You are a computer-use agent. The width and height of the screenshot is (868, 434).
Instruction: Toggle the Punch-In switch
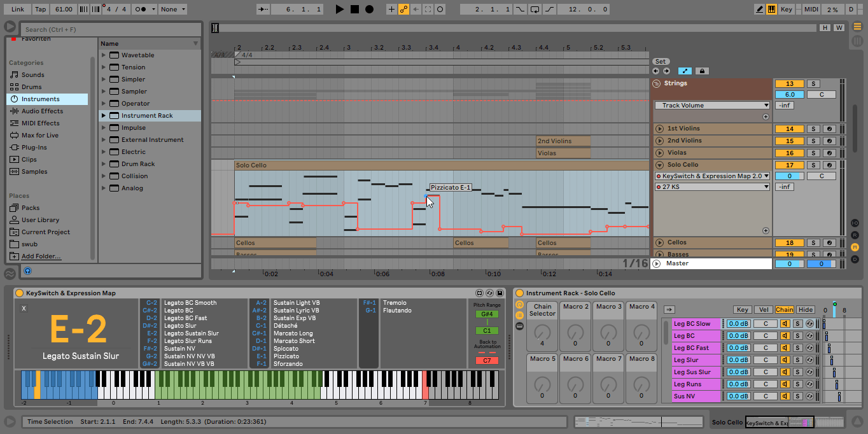click(x=521, y=10)
